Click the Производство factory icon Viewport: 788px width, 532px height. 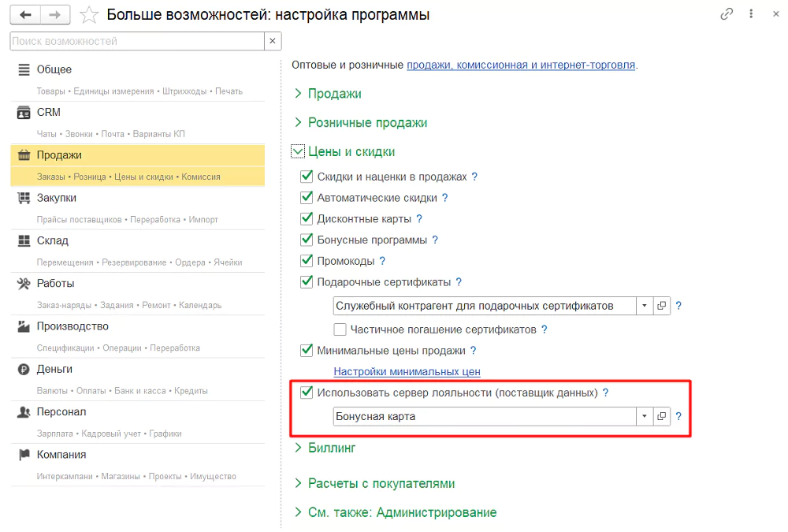[x=24, y=326]
